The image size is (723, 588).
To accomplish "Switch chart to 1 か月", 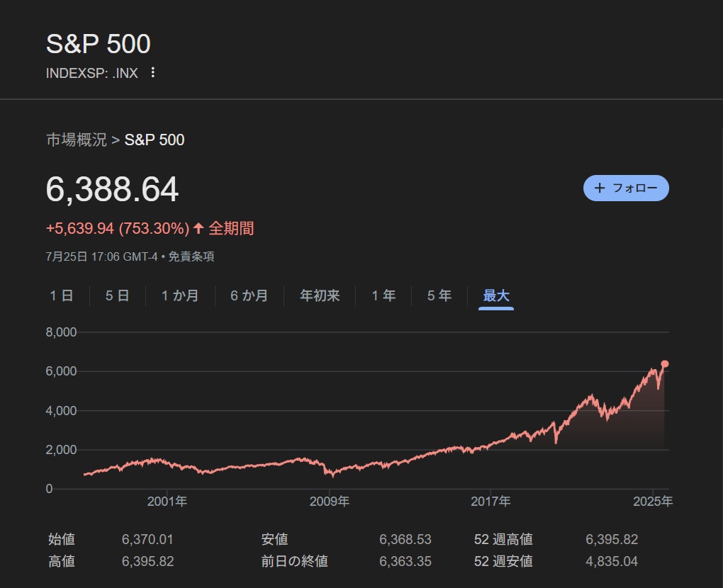I will click(x=180, y=295).
